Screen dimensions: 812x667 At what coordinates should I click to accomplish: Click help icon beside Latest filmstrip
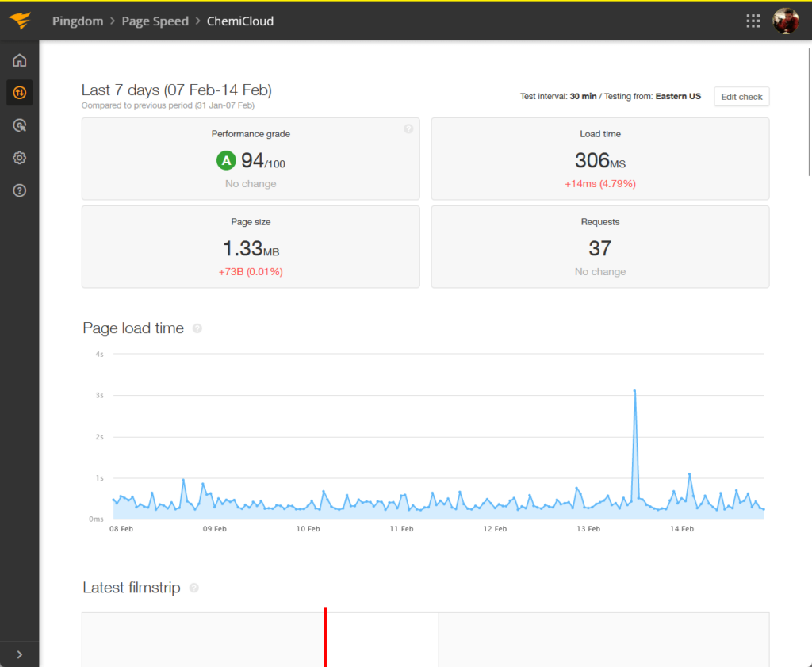(x=194, y=588)
